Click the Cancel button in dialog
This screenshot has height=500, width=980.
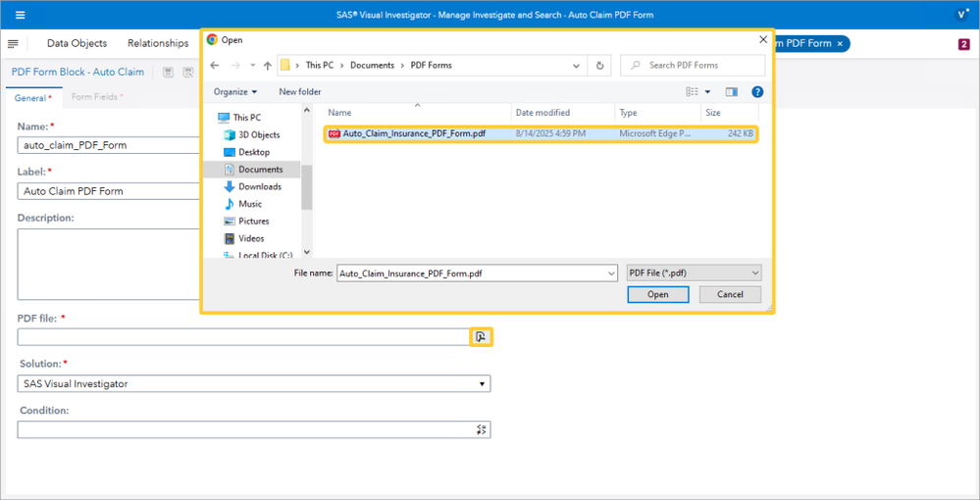(730, 294)
